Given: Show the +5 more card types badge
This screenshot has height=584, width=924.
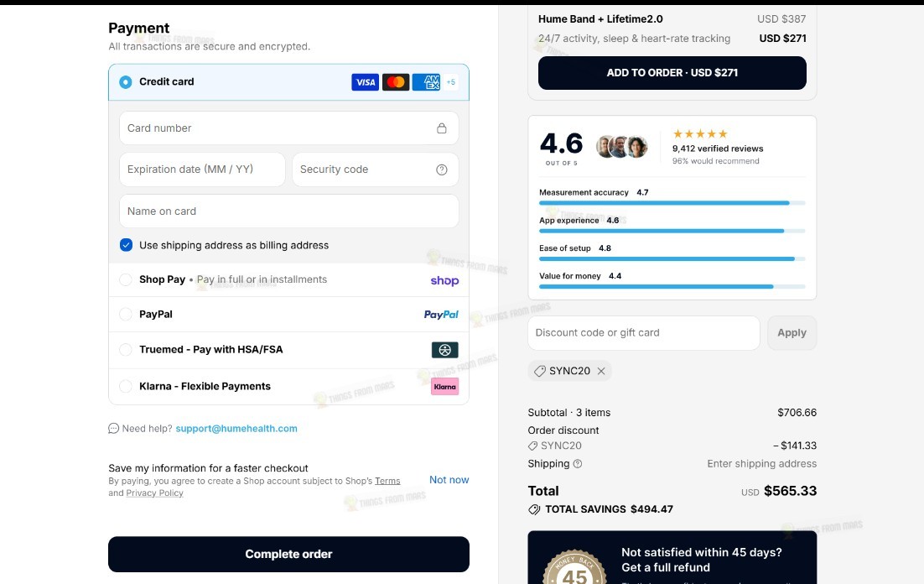Looking at the screenshot, I should click(451, 82).
